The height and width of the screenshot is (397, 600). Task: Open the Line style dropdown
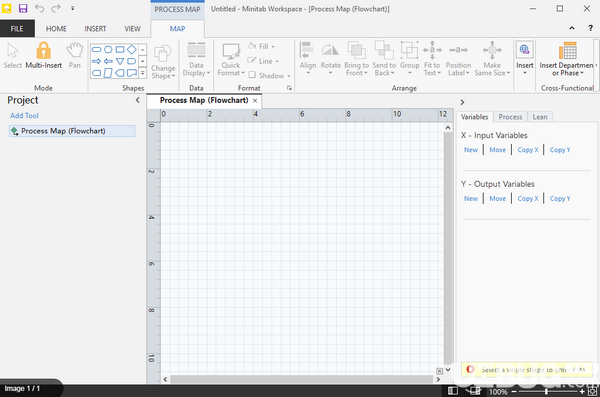pyautogui.click(x=263, y=61)
